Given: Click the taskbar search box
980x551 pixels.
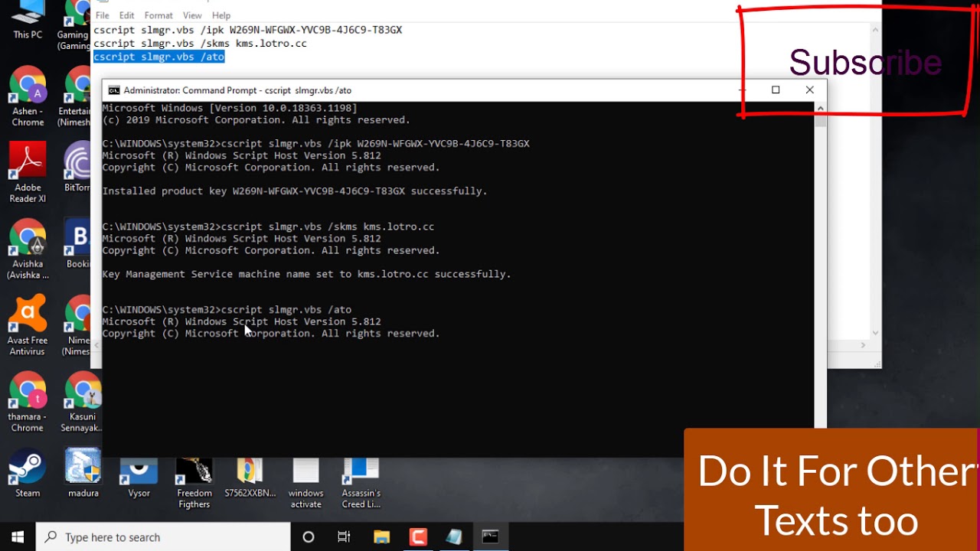Looking at the screenshot, I should click(x=163, y=537).
